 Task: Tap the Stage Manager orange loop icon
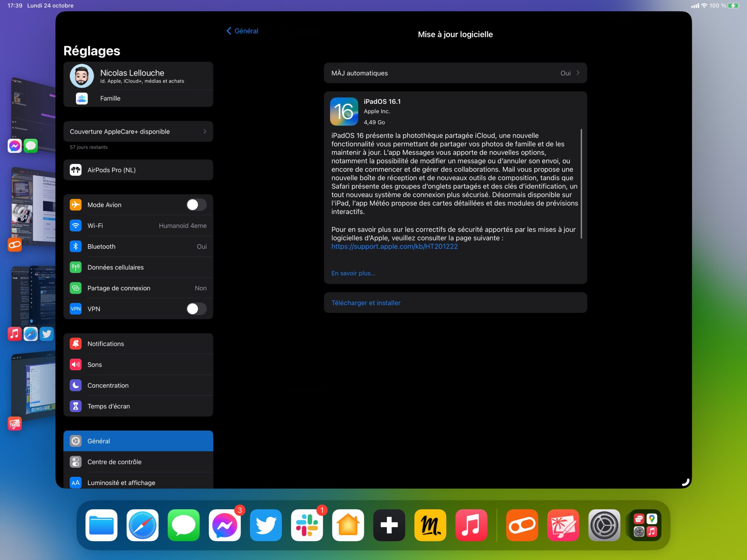[15, 245]
